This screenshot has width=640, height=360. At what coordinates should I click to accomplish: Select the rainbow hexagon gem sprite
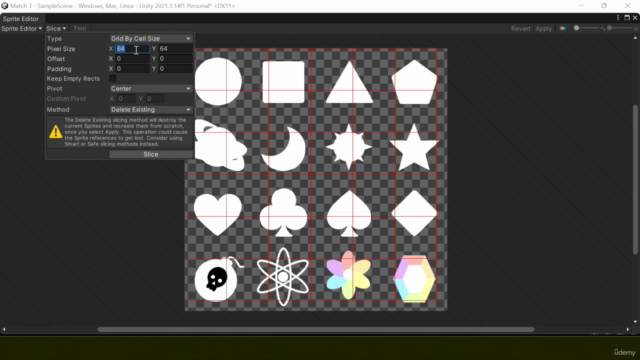414,279
